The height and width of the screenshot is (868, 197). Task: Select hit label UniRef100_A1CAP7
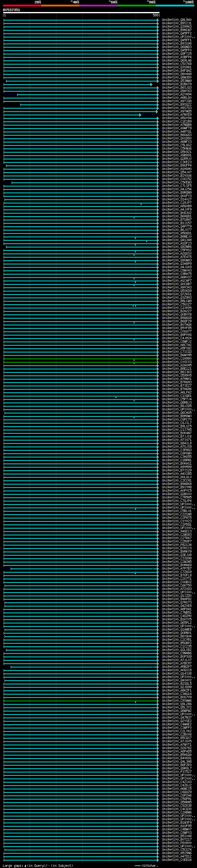176,281
